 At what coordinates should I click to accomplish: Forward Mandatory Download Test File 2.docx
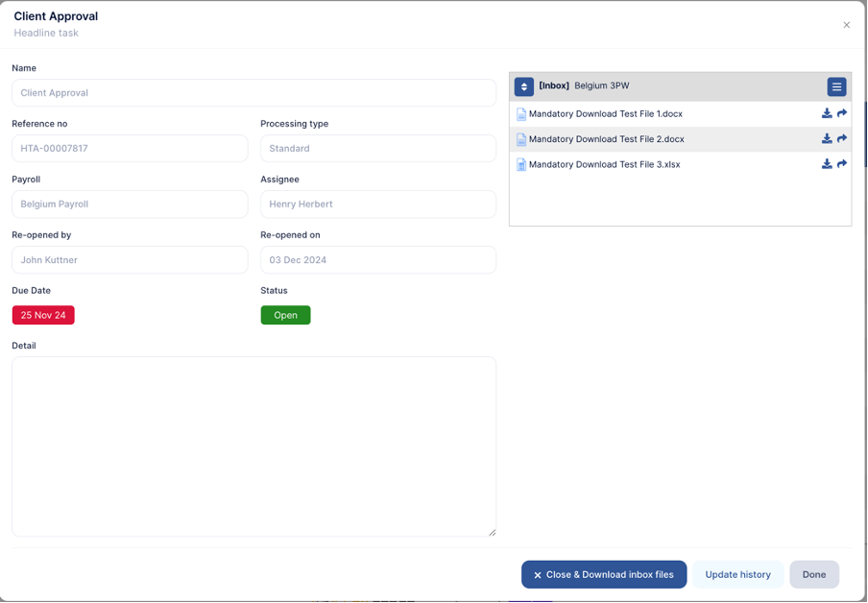click(x=842, y=138)
